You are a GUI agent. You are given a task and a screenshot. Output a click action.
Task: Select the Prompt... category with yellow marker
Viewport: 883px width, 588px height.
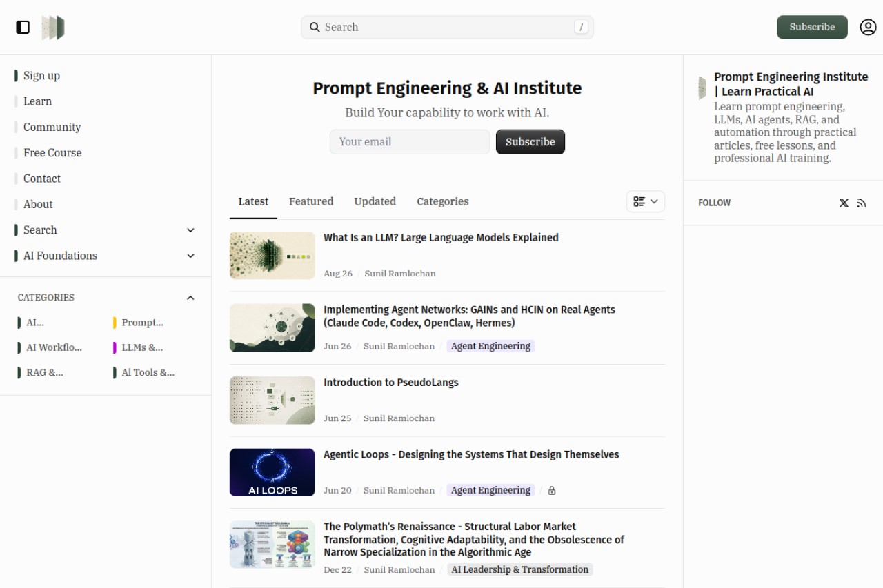point(139,323)
